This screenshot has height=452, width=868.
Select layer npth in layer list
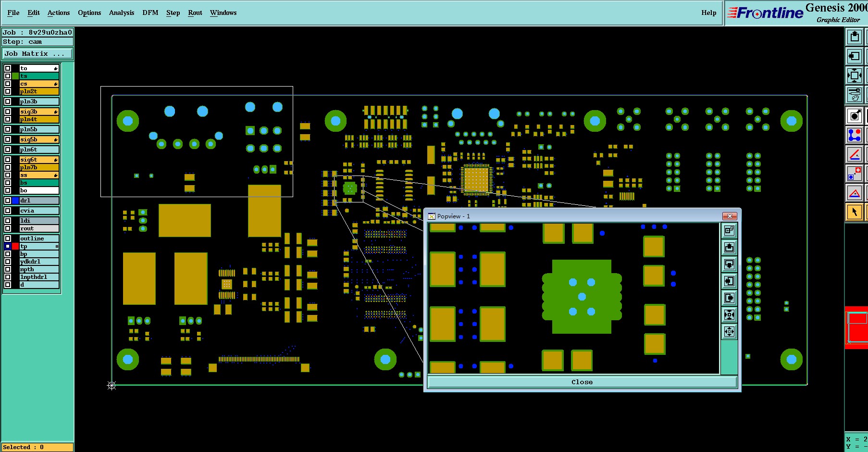[x=39, y=269]
